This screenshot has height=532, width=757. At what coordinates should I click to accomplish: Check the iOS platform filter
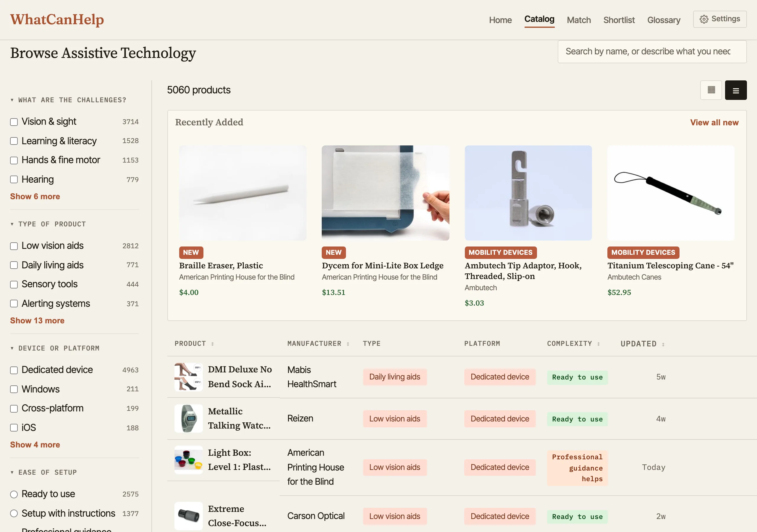point(14,428)
